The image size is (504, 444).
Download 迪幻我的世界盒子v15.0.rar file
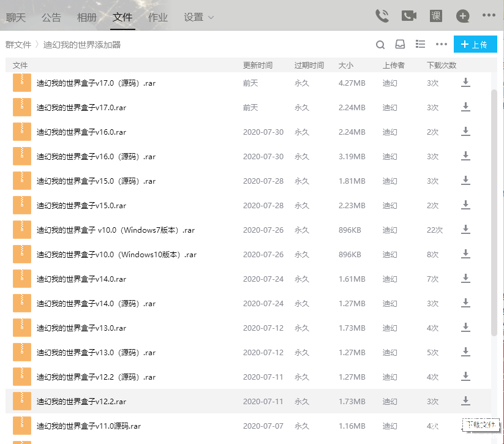click(x=465, y=205)
